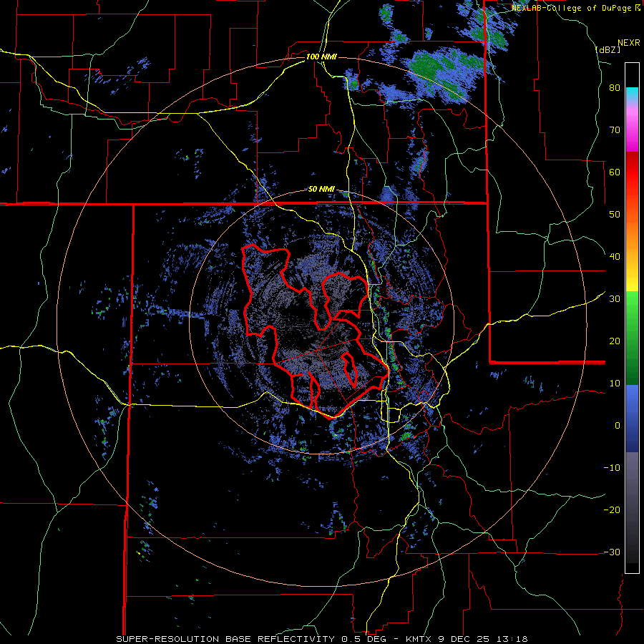Click the 50 value on the dBZ scale
Image resolution: width=644 pixels, height=644 pixels.
pyautogui.click(x=615, y=215)
